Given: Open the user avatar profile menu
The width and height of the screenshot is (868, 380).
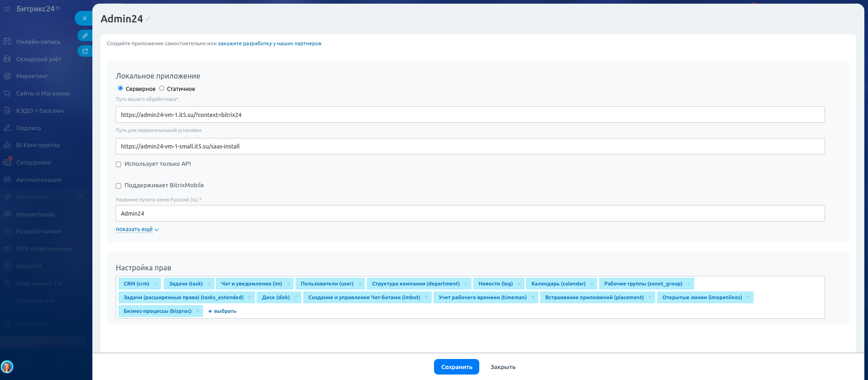Looking at the screenshot, I should click(7, 367).
